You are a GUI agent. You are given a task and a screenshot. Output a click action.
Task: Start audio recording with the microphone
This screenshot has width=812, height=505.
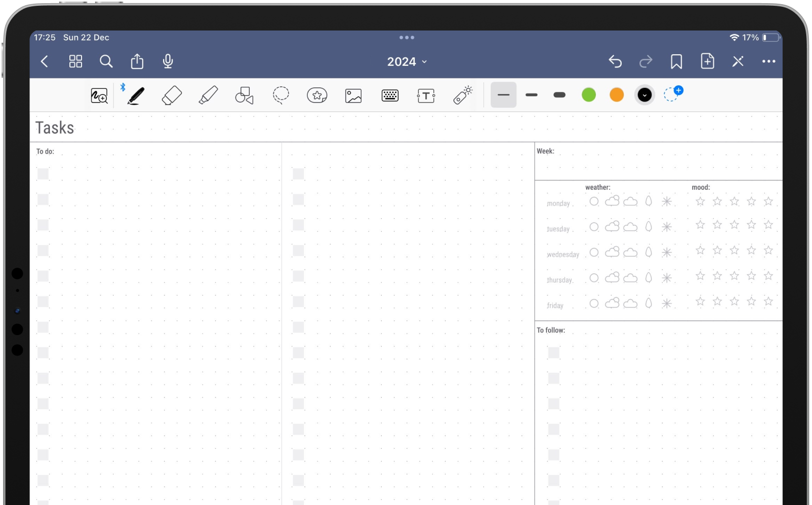tap(168, 61)
